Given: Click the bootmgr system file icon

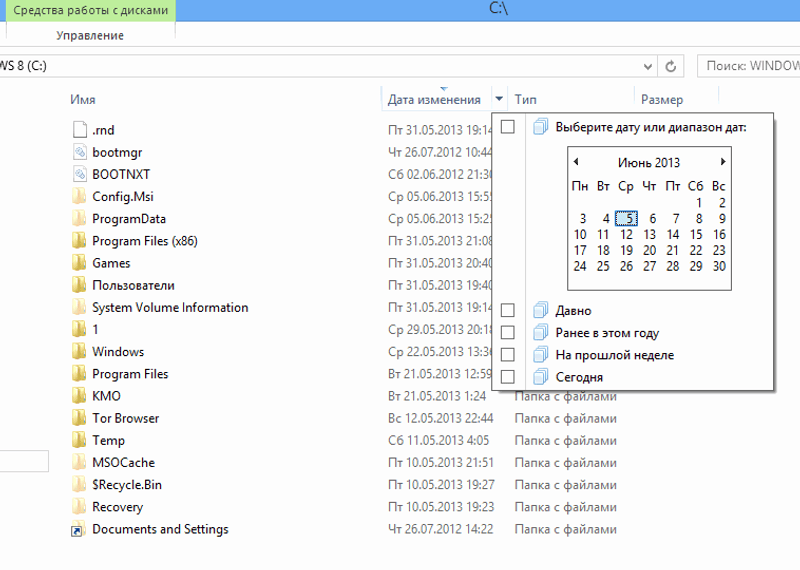Looking at the screenshot, I should pos(79,152).
